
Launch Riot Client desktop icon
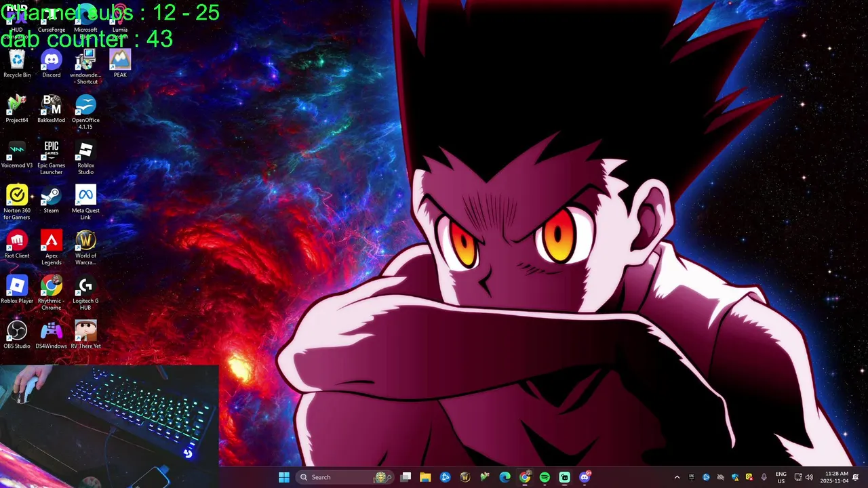[x=17, y=245]
